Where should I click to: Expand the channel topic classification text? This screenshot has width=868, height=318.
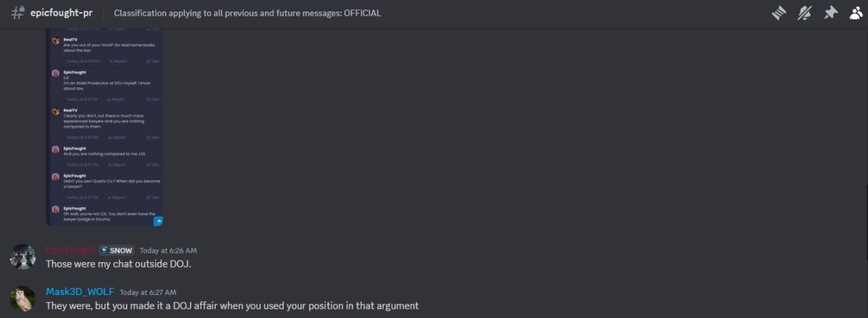pos(247,13)
